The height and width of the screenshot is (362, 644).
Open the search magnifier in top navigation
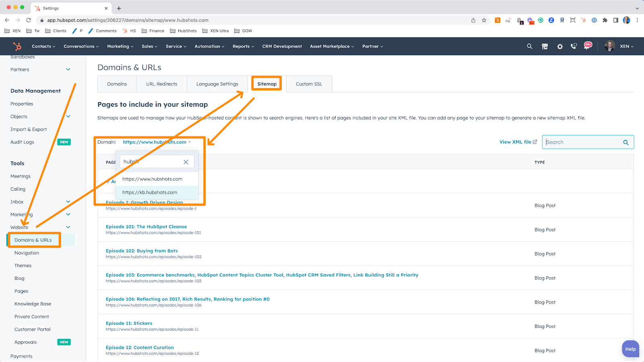click(530, 46)
